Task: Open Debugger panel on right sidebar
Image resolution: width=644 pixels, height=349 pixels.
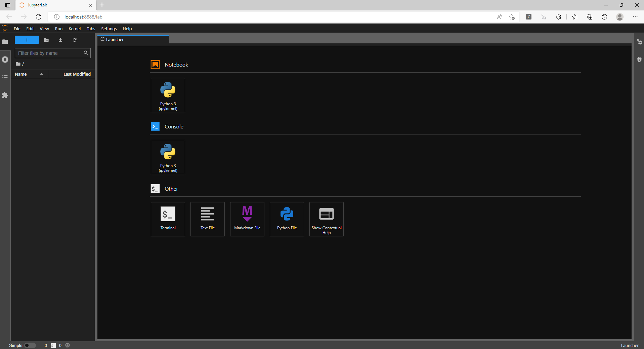Action: 639,60
